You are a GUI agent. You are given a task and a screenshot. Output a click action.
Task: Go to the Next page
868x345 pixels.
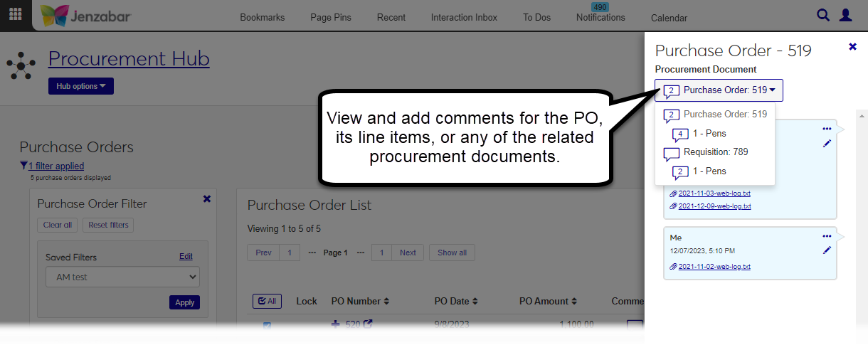point(408,253)
